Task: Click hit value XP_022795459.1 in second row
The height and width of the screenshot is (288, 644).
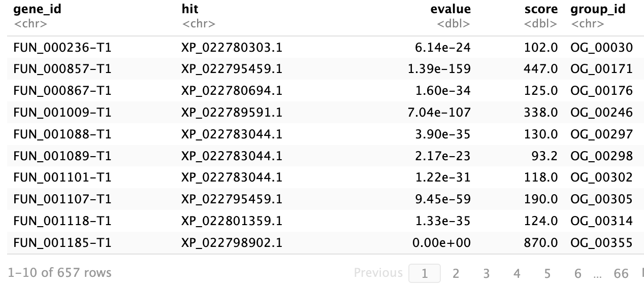Action: tap(232, 69)
